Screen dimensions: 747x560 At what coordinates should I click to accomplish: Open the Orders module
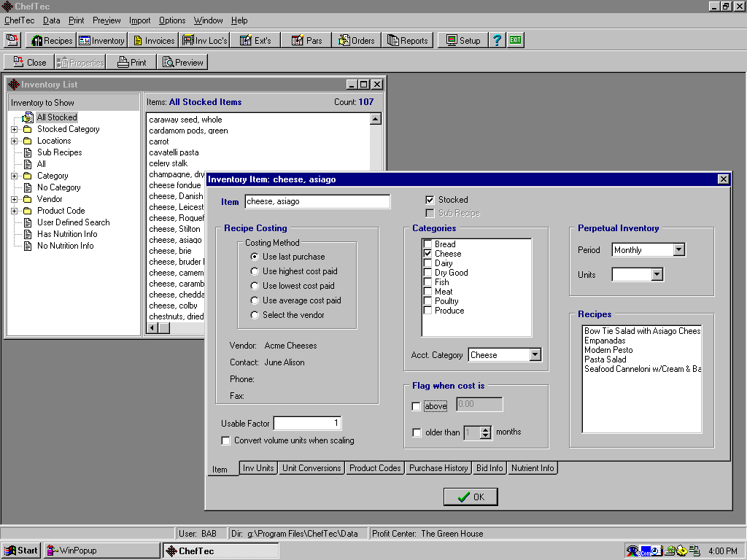coord(356,40)
